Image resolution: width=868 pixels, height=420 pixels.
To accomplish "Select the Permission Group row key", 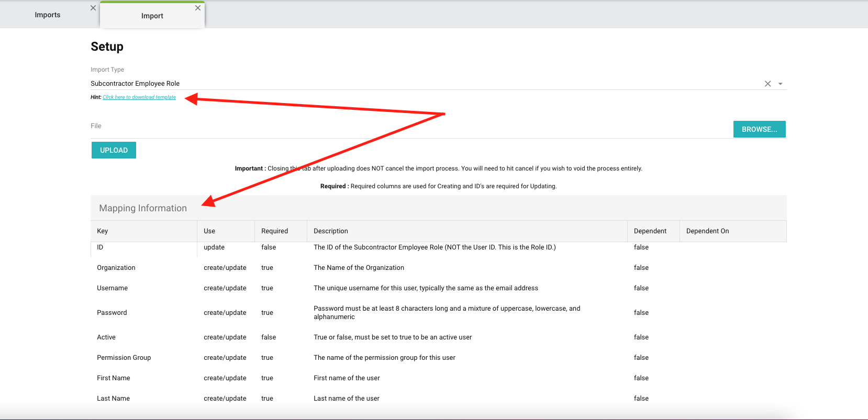I will pos(124,358).
